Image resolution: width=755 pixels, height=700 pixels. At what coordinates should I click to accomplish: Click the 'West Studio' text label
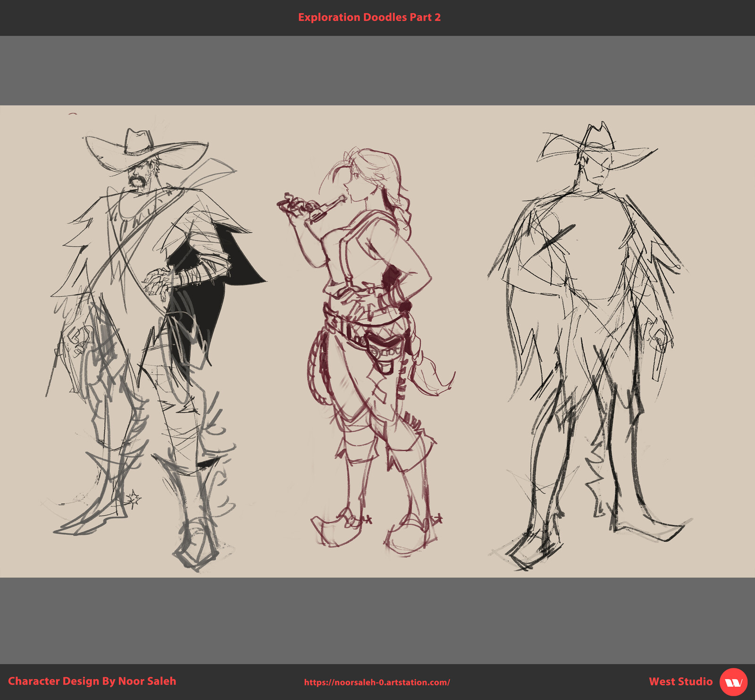680,682
